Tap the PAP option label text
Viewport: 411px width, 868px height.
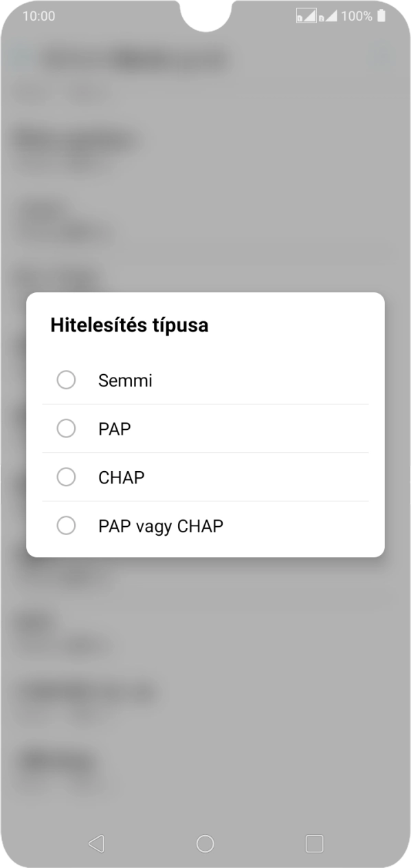(x=114, y=428)
